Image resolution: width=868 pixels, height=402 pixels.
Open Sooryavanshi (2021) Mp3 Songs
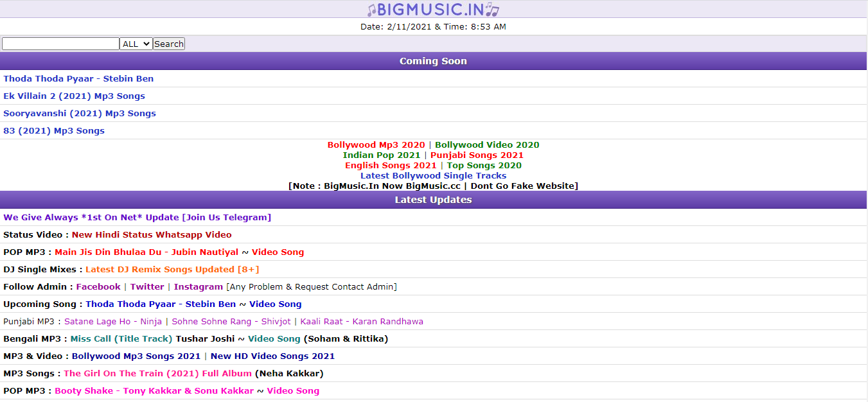pyautogui.click(x=80, y=114)
